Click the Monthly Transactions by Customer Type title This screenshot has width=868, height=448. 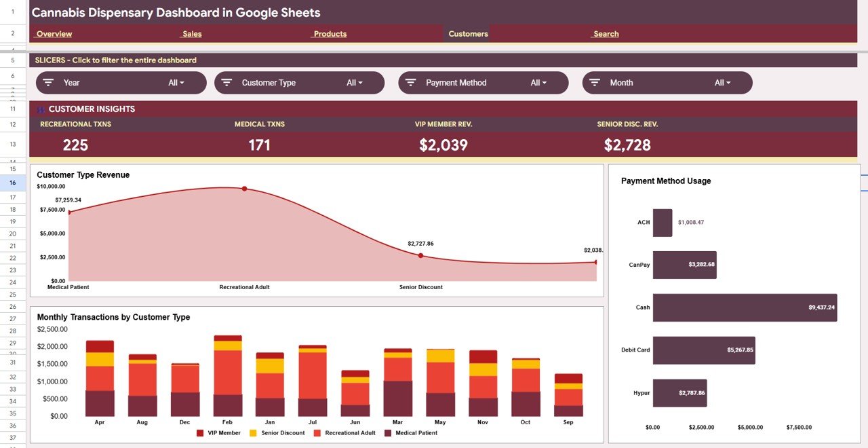pyautogui.click(x=113, y=317)
